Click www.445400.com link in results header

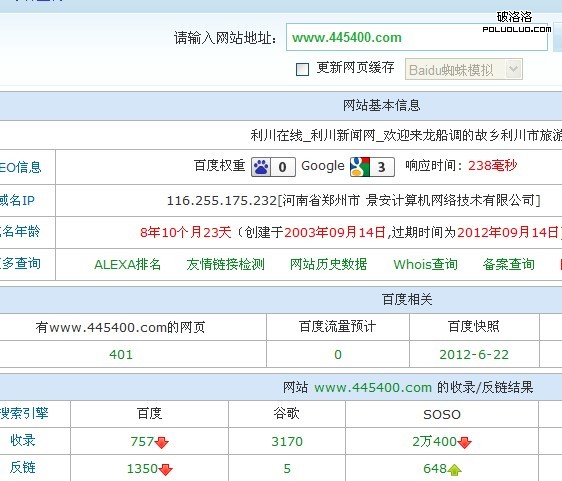(373, 387)
